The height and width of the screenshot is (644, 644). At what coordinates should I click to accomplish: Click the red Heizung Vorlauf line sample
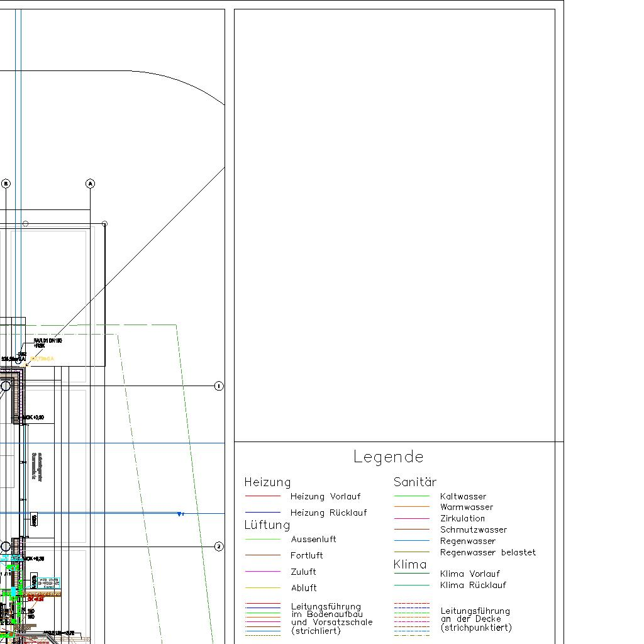[262, 497]
